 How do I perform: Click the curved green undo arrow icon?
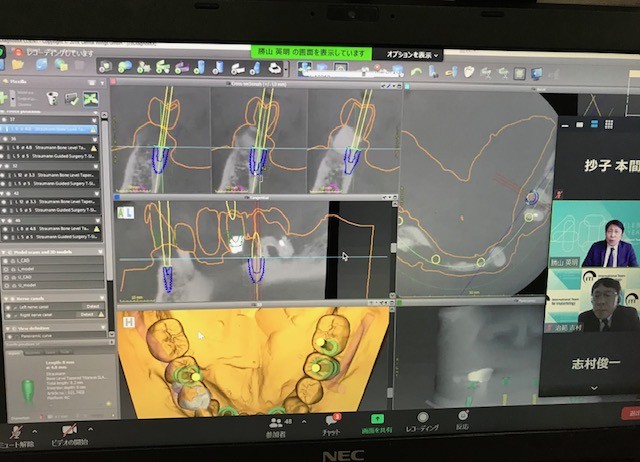(416, 72)
